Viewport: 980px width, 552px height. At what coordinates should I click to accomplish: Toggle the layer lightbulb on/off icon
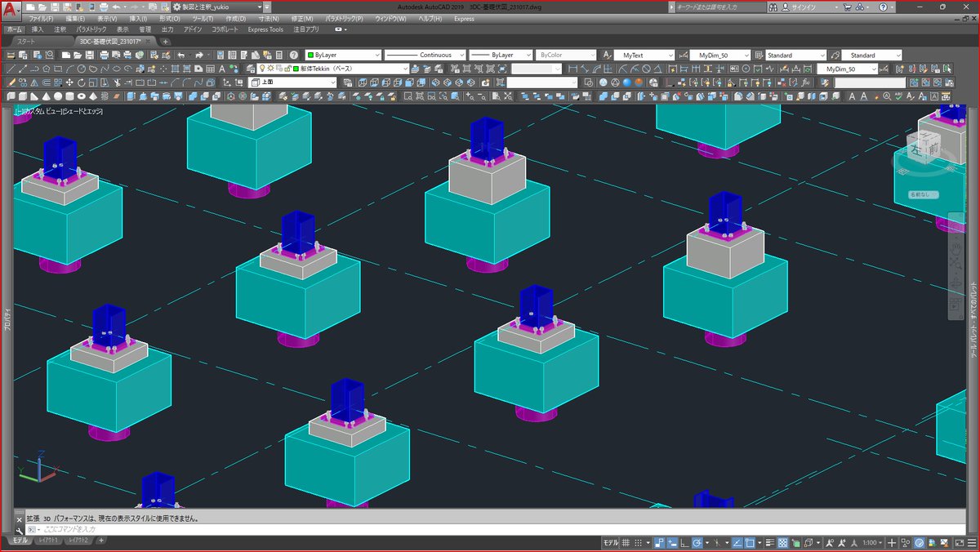pos(262,69)
